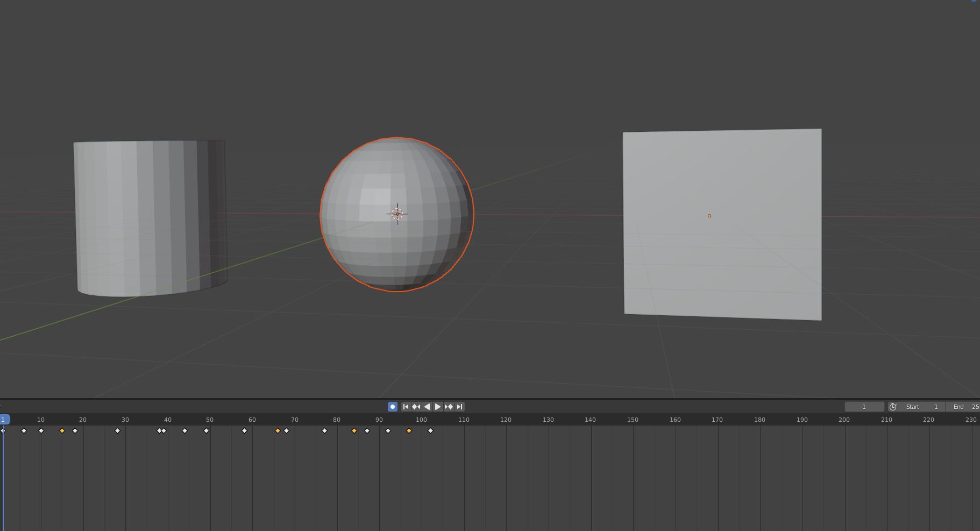Screen dimensions: 980x531
Task: Select the last keyframe at frame 102
Action: [x=430, y=431]
